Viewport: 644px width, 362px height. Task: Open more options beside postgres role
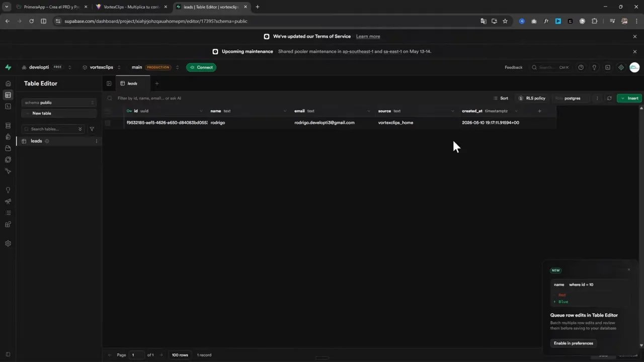(x=597, y=99)
